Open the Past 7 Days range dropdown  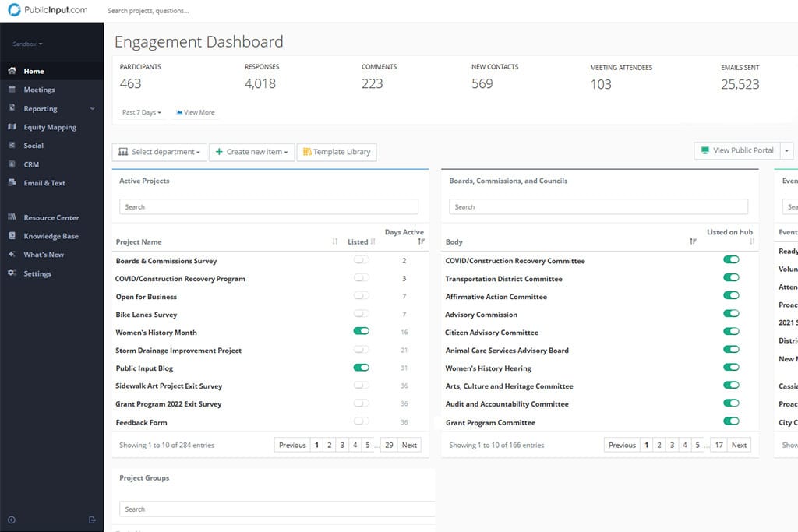pos(141,112)
